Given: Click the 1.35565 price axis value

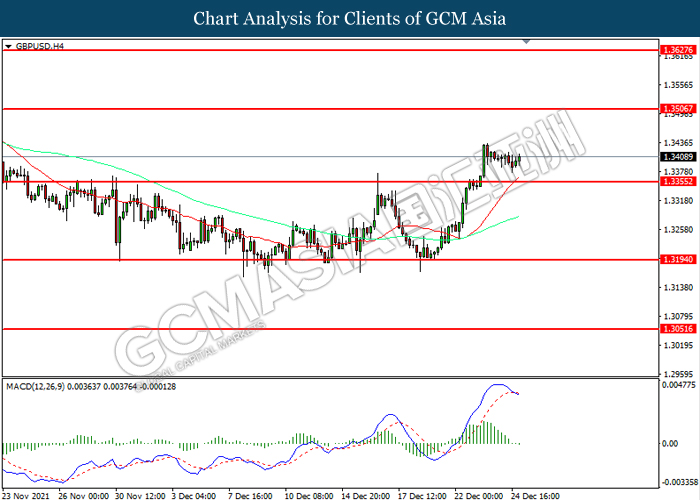Looking at the screenshot, I should coord(679,85).
